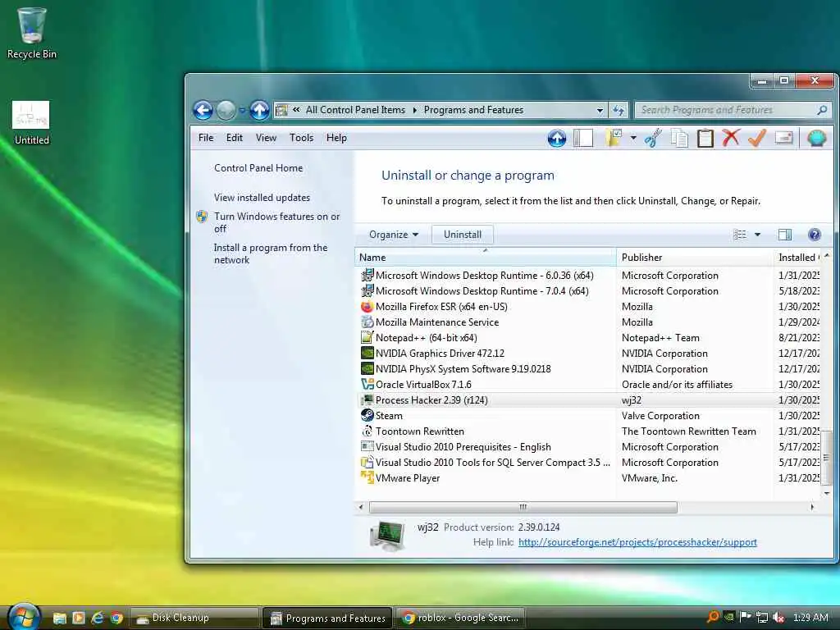Image resolution: width=840 pixels, height=630 pixels.
Task: Toggle the preview pane icon
Action: pos(785,234)
